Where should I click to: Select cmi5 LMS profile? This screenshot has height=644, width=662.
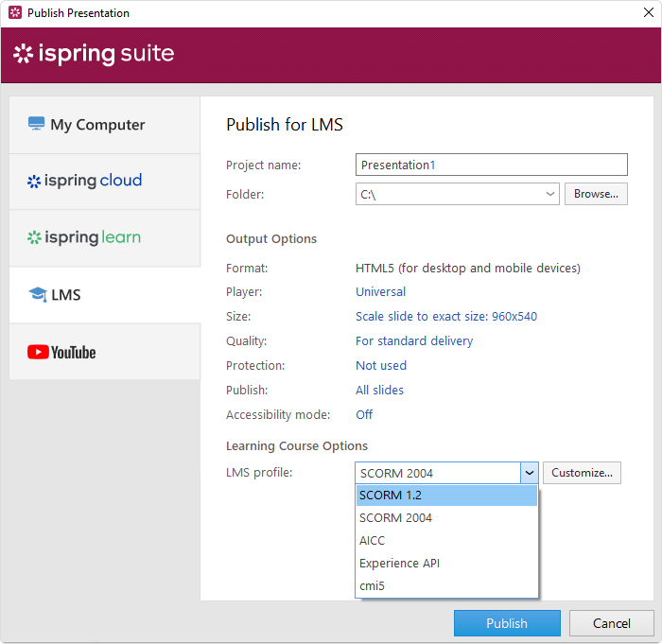(446, 586)
